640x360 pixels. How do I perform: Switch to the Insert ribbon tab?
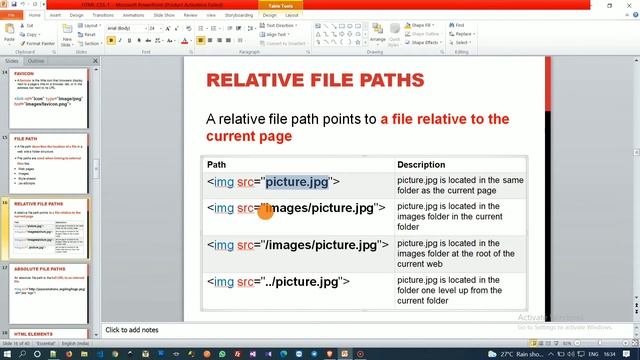55,15
